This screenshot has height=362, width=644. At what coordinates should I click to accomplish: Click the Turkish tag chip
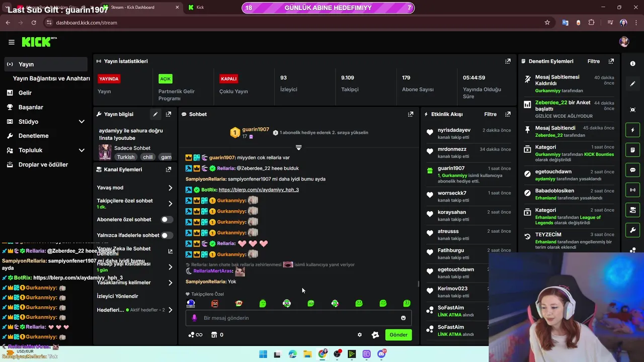[126, 157]
